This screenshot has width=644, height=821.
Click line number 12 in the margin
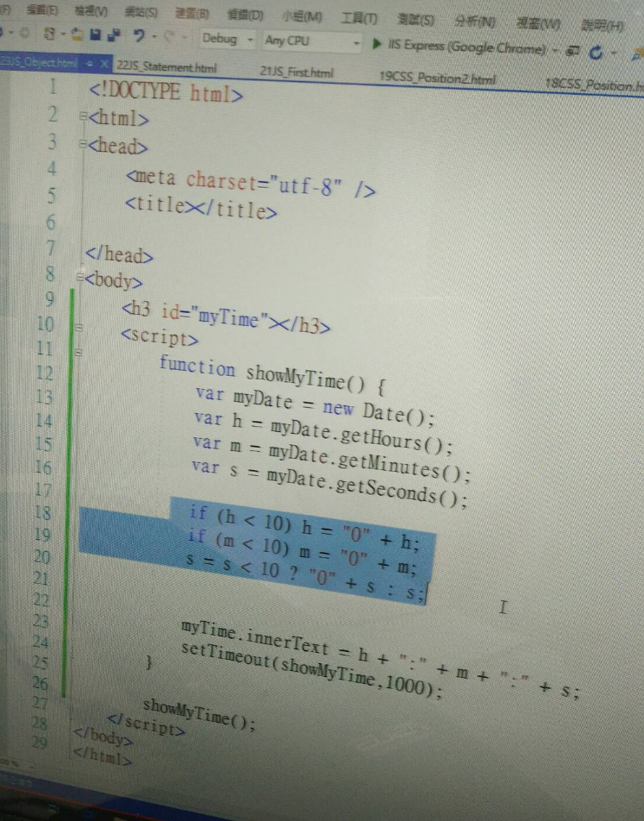[x=45, y=373]
